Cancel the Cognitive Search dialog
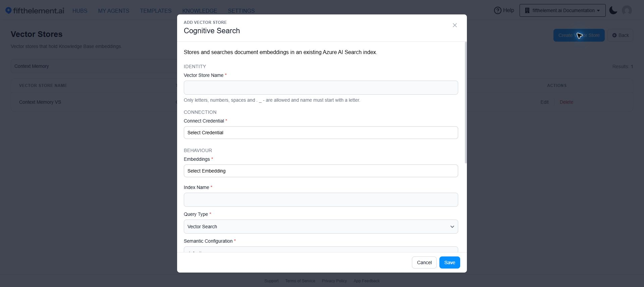 pos(424,262)
